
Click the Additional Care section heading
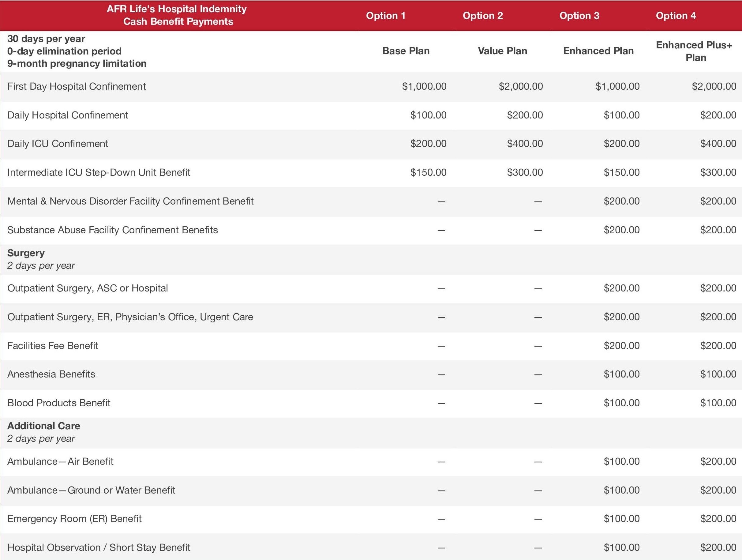point(43,426)
